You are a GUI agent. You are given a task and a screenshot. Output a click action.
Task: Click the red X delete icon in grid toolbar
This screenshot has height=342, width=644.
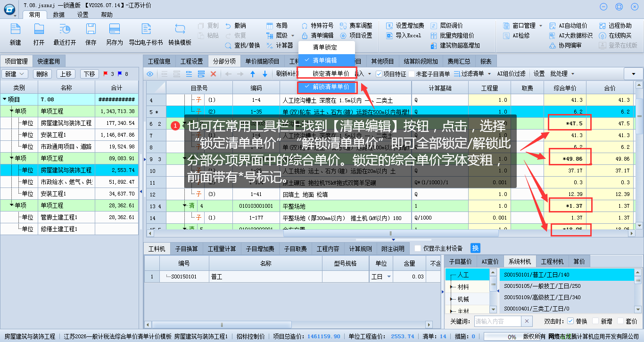pyautogui.click(x=213, y=74)
